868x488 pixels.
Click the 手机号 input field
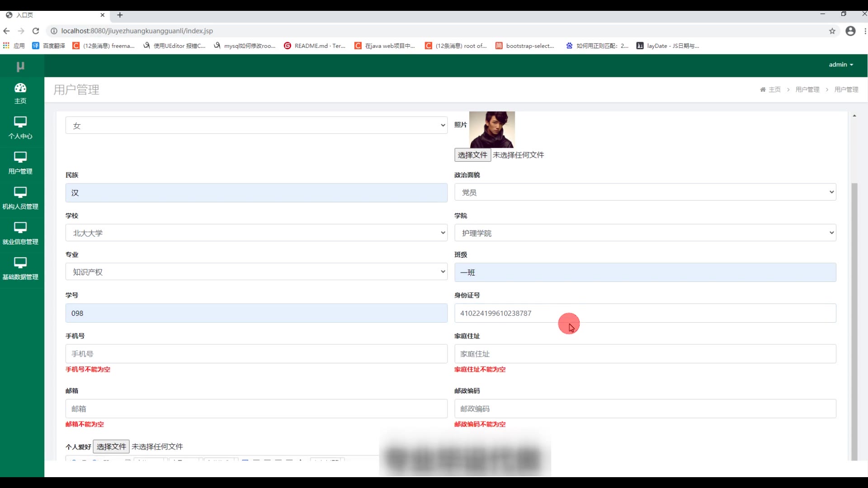pyautogui.click(x=256, y=354)
